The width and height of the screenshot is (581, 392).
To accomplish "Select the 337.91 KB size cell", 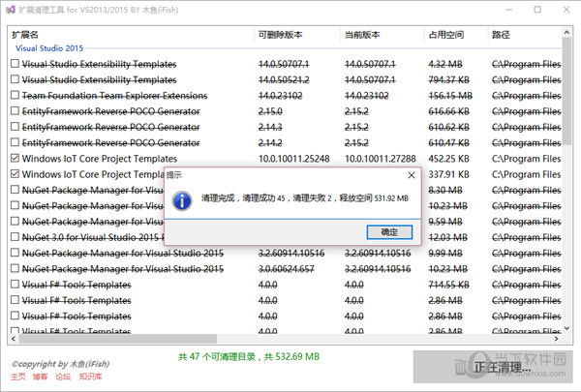I will tap(448, 174).
